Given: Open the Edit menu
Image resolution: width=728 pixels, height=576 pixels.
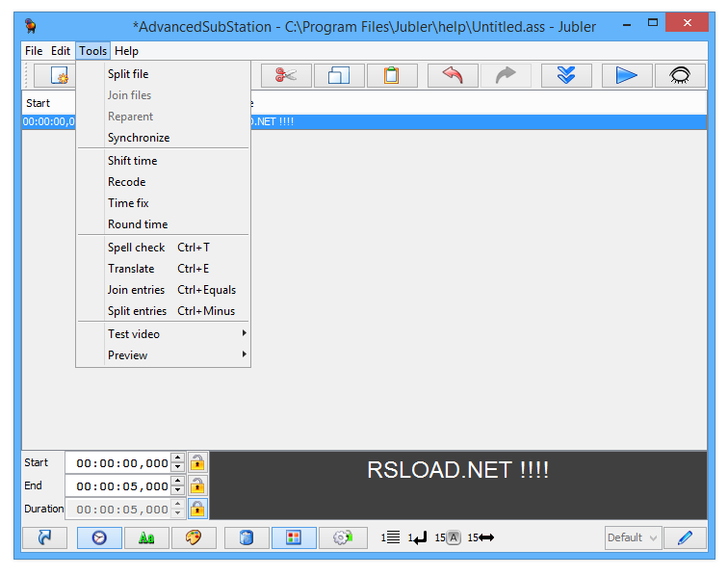Looking at the screenshot, I should point(61,51).
